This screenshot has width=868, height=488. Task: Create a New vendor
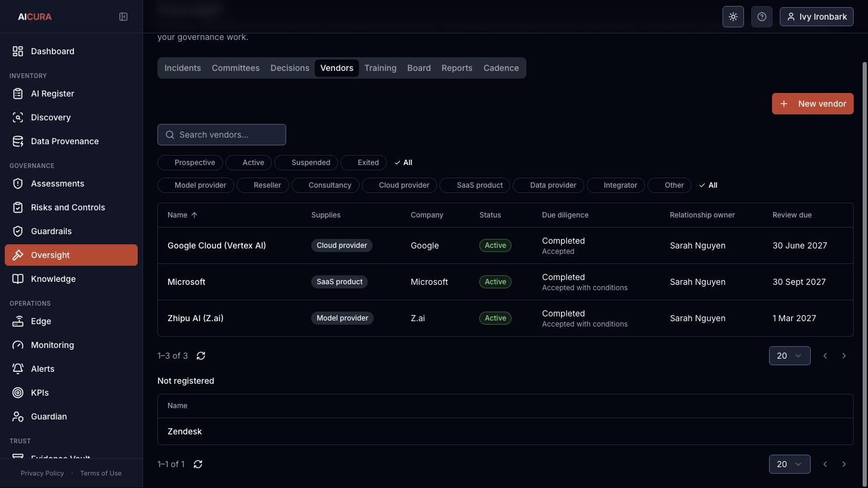point(813,104)
